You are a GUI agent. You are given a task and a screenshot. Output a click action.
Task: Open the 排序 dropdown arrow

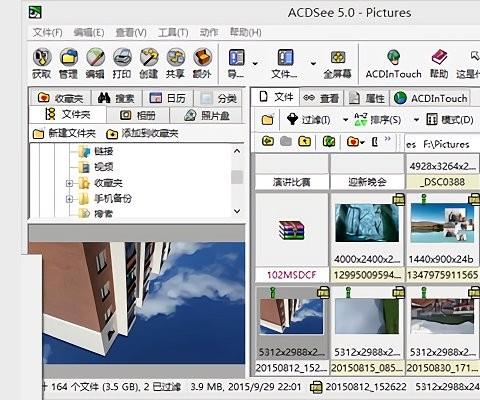tap(416, 120)
